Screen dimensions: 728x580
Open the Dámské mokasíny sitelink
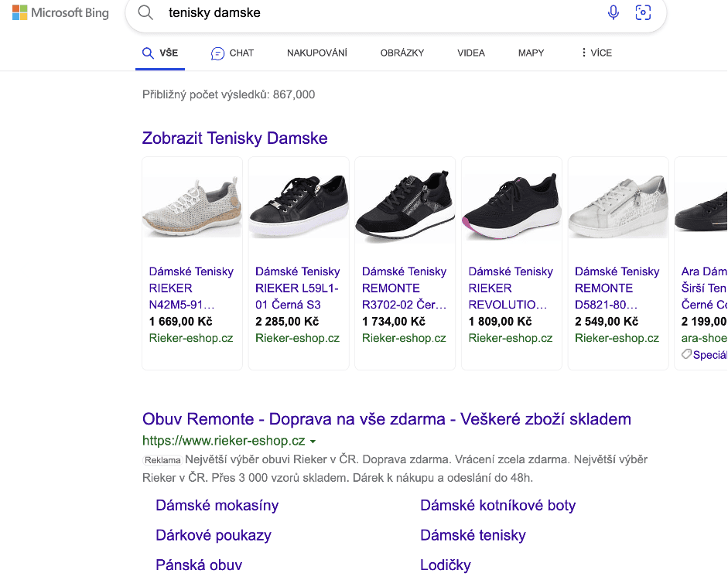pos(217,506)
